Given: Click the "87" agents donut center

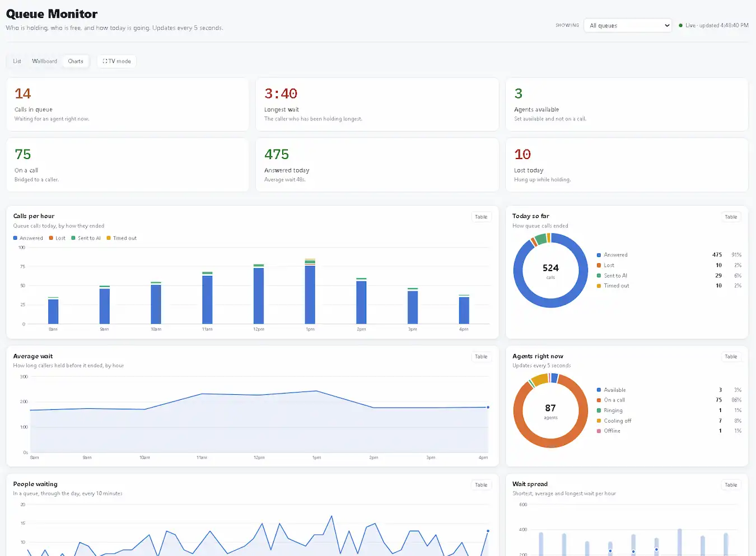Looking at the screenshot, I should pos(550,408).
